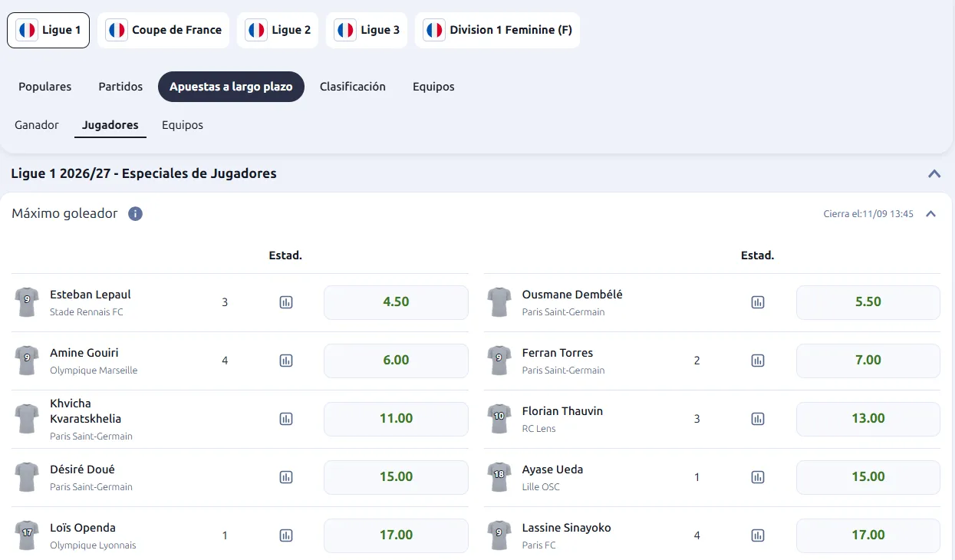Click Loïs Openda's number 17 jersey icon
This screenshot has width=955, height=560.
27,535
